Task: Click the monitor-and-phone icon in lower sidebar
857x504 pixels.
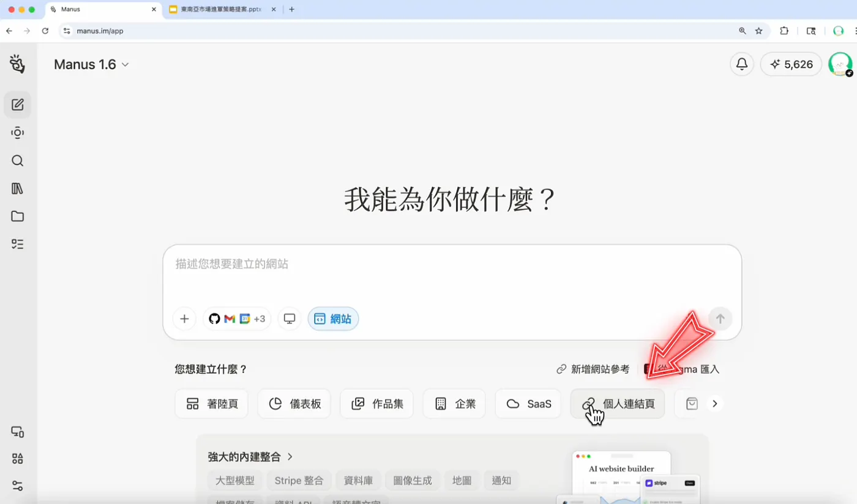Action: tap(18, 432)
